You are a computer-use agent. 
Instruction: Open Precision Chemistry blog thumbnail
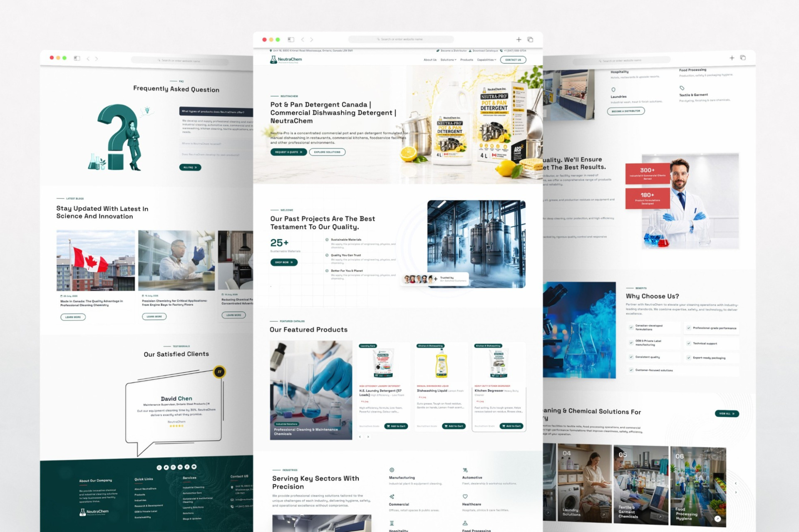click(176, 260)
